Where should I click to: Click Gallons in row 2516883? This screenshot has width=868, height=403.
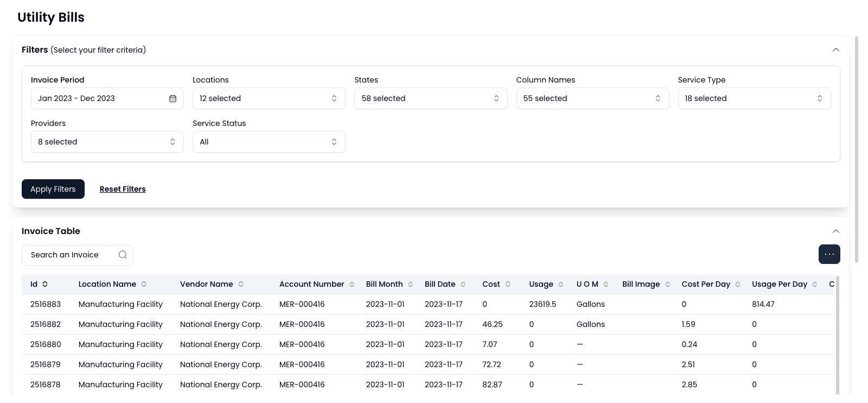(x=591, y=304)
